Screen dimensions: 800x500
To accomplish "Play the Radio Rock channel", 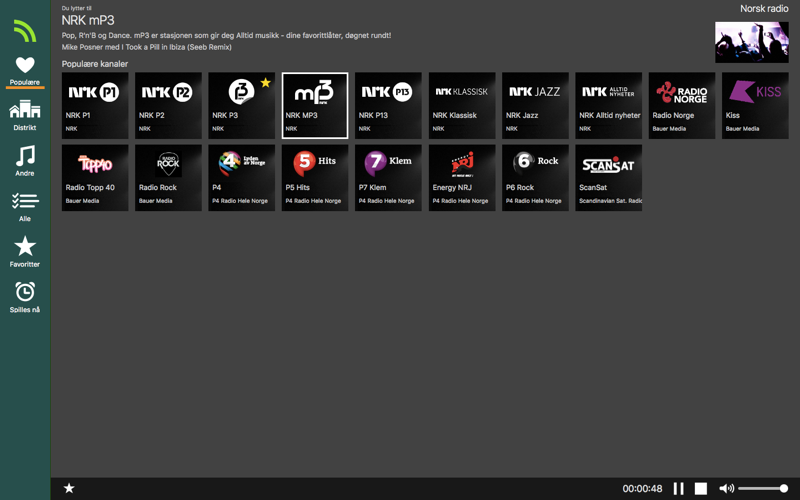I will point(168,178).
